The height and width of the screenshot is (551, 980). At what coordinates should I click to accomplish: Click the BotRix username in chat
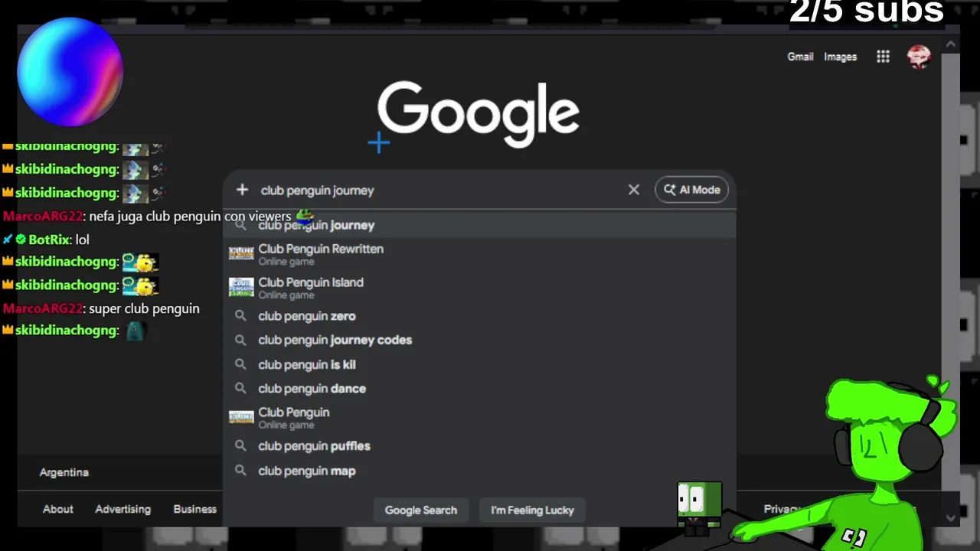pos(51,240)
